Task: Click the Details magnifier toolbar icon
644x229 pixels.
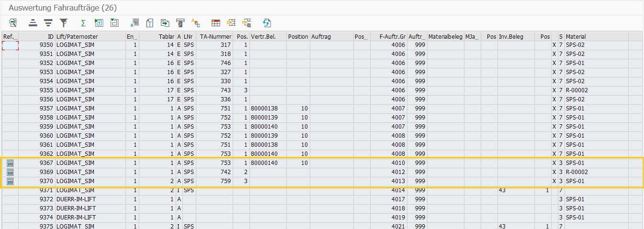Action: (x=13, y=22)
